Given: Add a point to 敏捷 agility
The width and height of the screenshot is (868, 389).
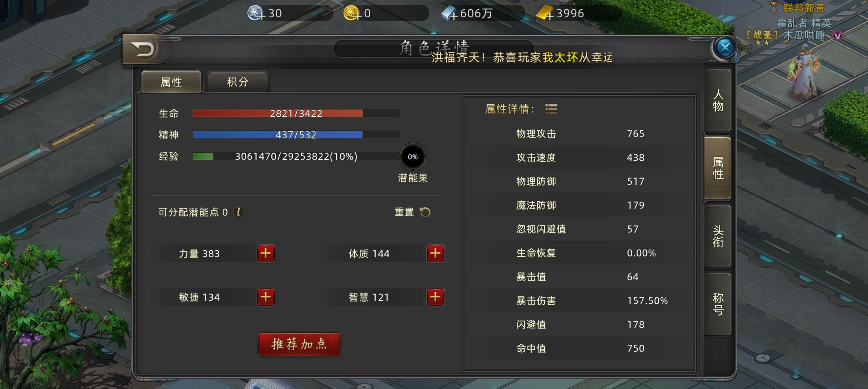Looking at the screenshot, I should pos(266,297).
